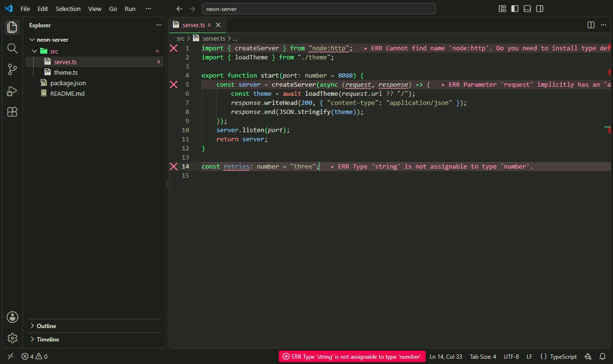Open Run and Debug view
The image size is (613, 364).
point(12,91)
